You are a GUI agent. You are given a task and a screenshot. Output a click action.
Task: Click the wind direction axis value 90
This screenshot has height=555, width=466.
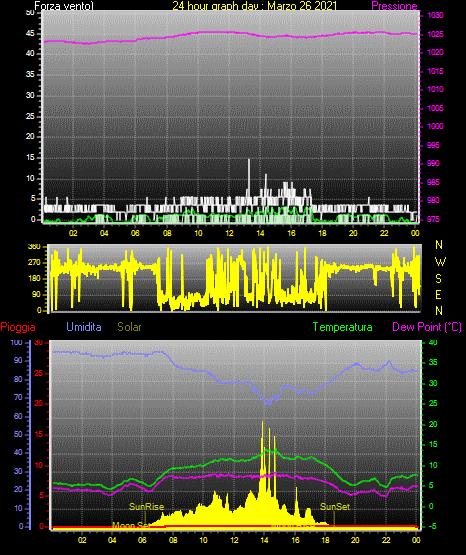point(36,294)
